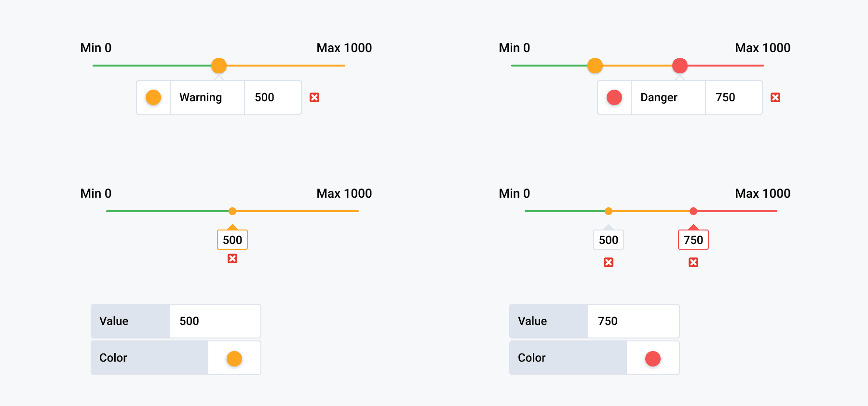The height and width of the screenshot is (406, 868).
Task: Click the large orange handle left of the red handle
Action: 595,66
